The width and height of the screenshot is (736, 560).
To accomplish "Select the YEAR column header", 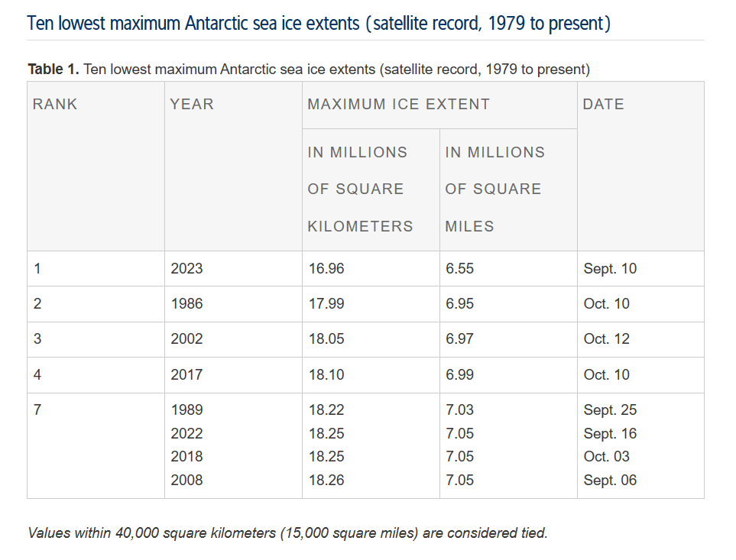I will click(x=192, y=105).
